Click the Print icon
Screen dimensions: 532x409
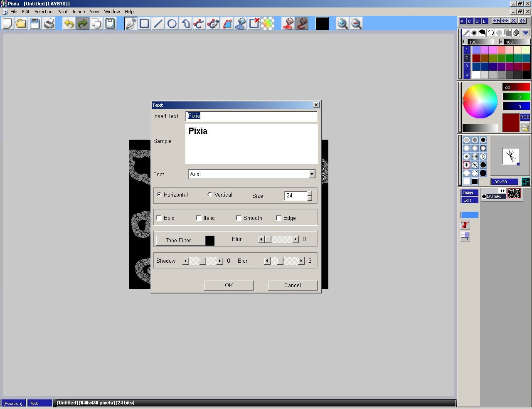[x=49, y=23]
